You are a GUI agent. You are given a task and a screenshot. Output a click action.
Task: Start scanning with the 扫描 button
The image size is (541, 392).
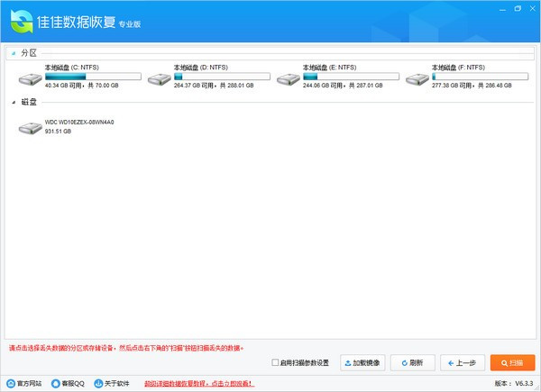[513, 362]
